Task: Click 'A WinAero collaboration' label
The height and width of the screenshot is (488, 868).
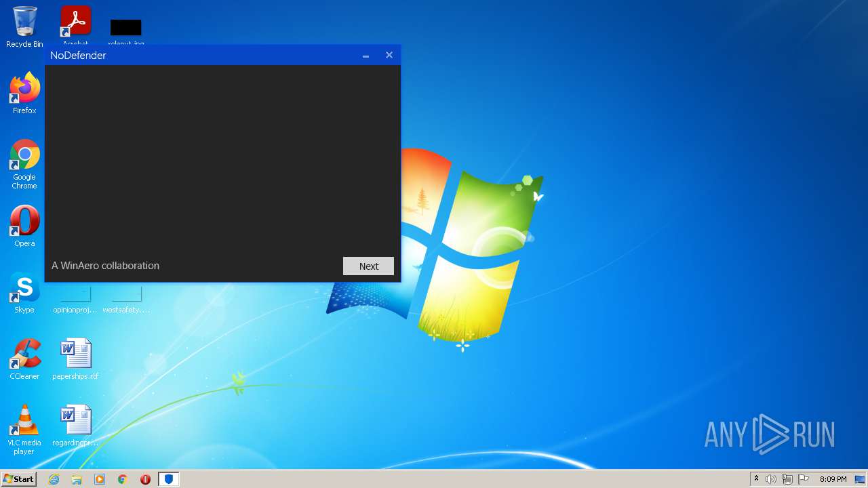Action: coord(105,266)
